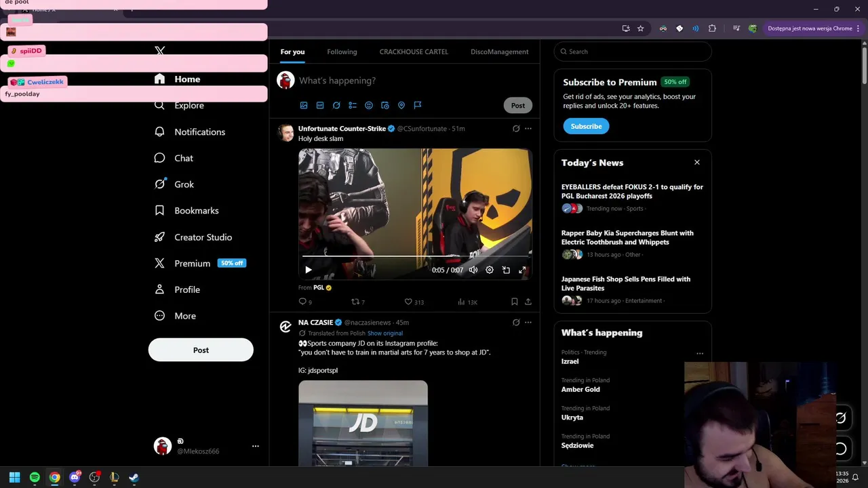868x488 pixels.
Task: Click the blue Subscribe button
Action: (586, 126)
